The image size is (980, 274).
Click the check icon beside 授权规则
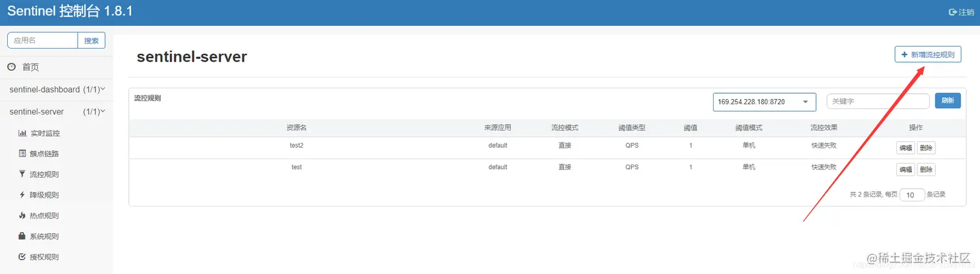(23, 257)
